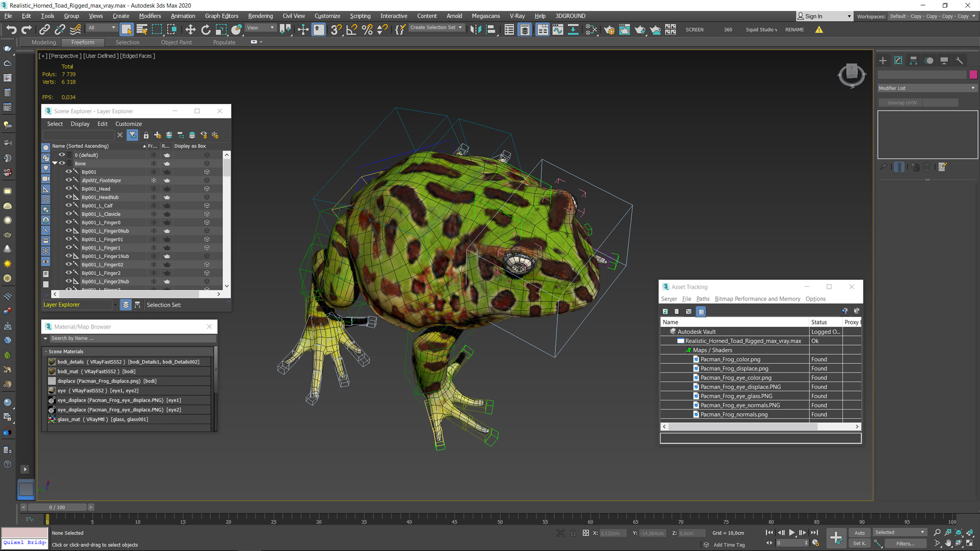Click the Set Keys large plus key button
Viewport: 980px width, 551px height.
point(836,538)
